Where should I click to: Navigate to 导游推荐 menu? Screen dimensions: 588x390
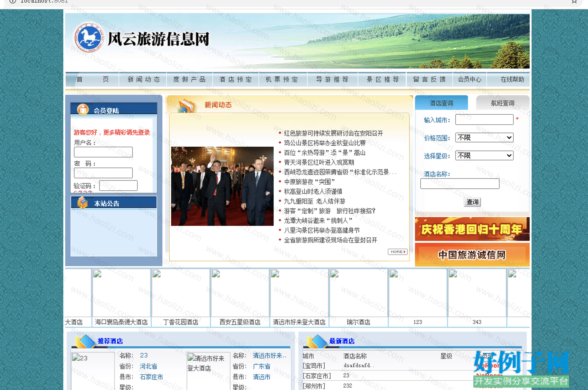(x=332, y=79)
